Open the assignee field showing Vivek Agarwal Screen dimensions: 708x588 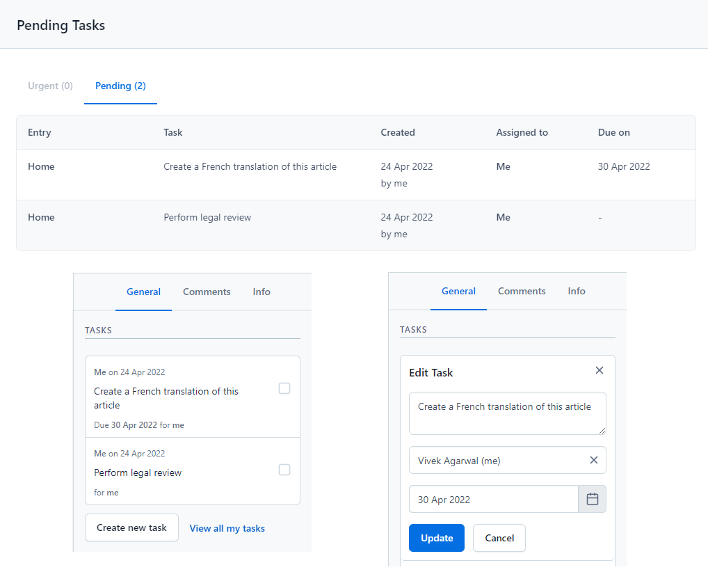[x=494, y=460]
